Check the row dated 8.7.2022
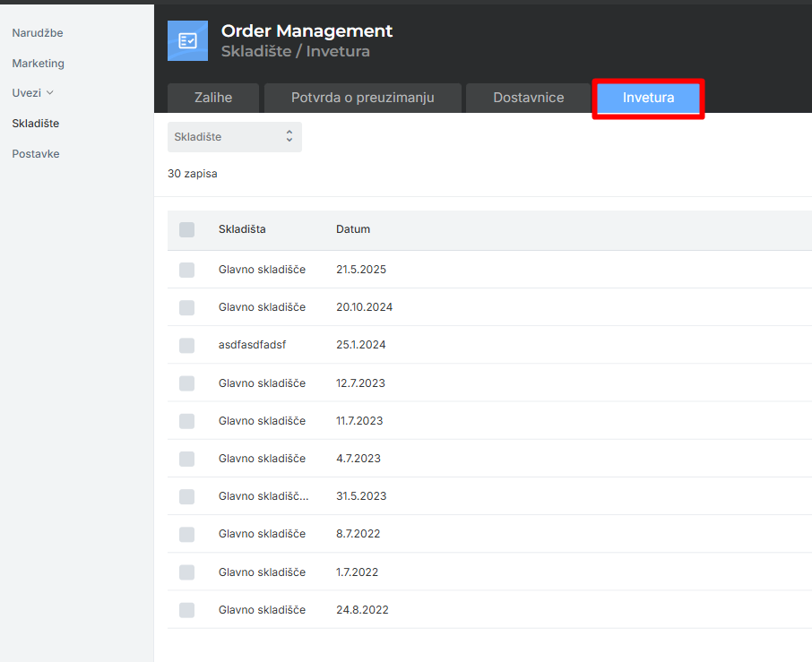 [187, 534]
